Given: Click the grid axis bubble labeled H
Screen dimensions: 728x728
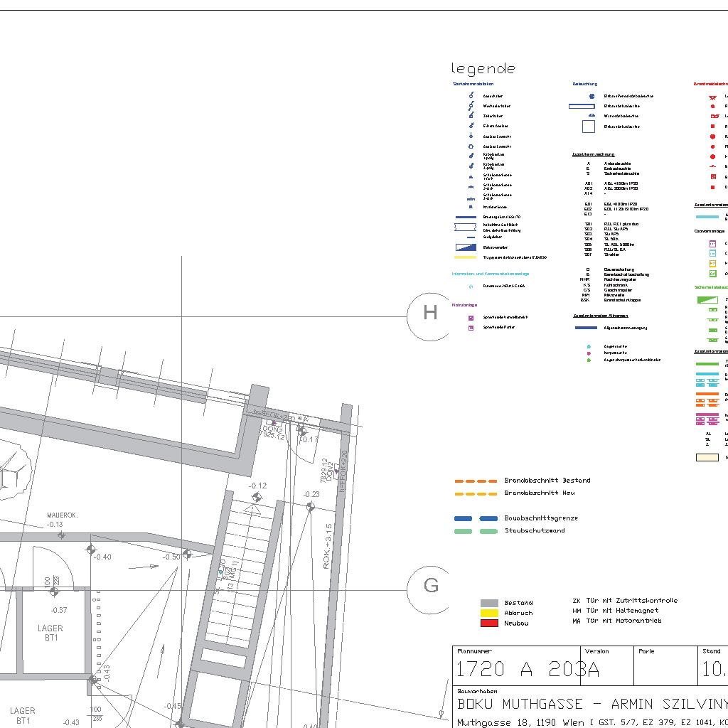Looking at the screenshot, I should click(x=430, y=313).
